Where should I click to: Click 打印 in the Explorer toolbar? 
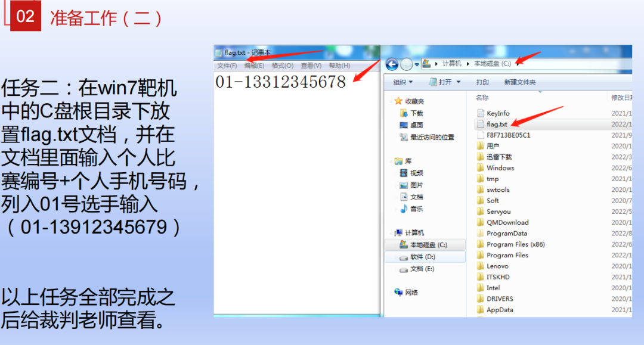point(482,82)
